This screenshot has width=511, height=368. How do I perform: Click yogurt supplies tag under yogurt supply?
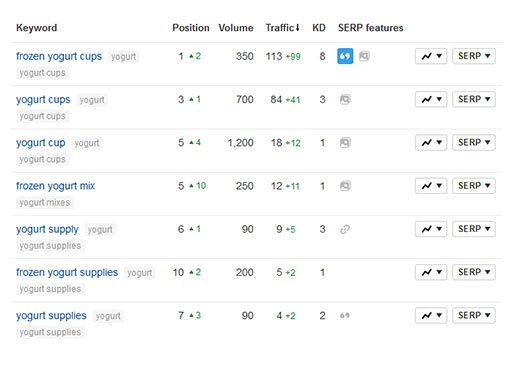click(x=50, y=246)
